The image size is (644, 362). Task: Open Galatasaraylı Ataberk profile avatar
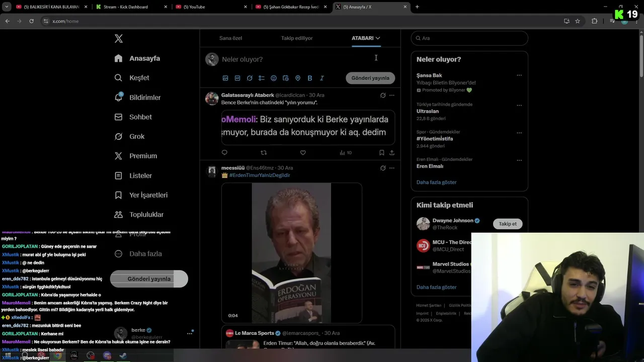click(212, 98)
